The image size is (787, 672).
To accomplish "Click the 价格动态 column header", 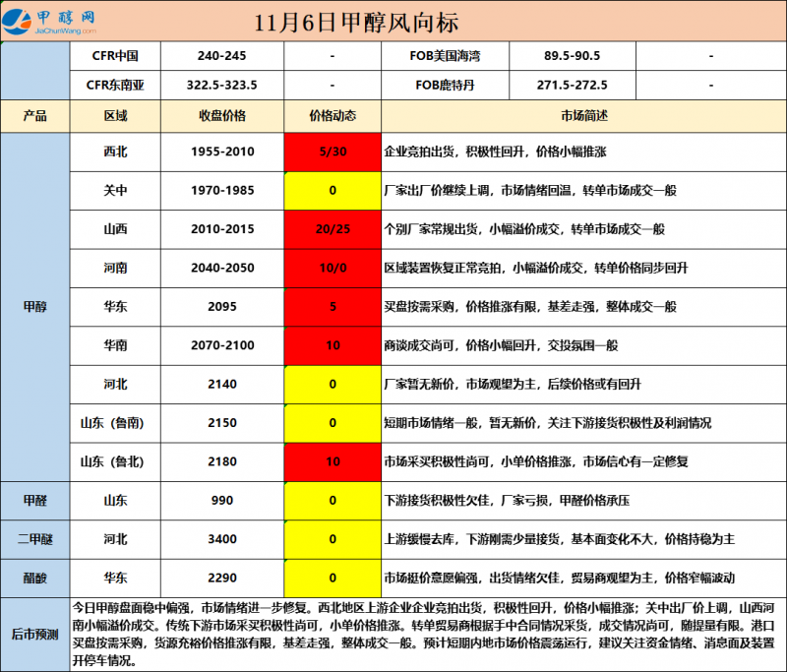I will [x=333, y=116].
